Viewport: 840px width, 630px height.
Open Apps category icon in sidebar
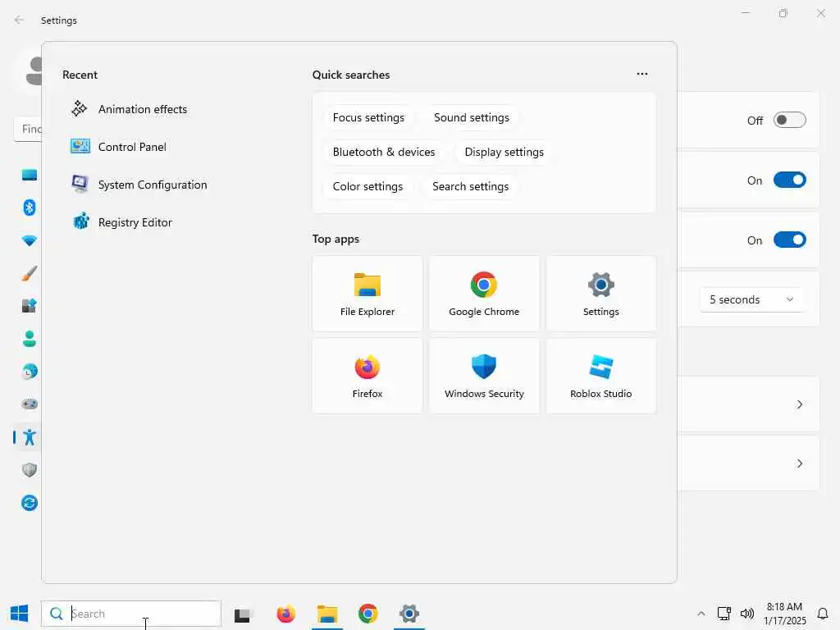pyautogui.click(x=30, y=306)
